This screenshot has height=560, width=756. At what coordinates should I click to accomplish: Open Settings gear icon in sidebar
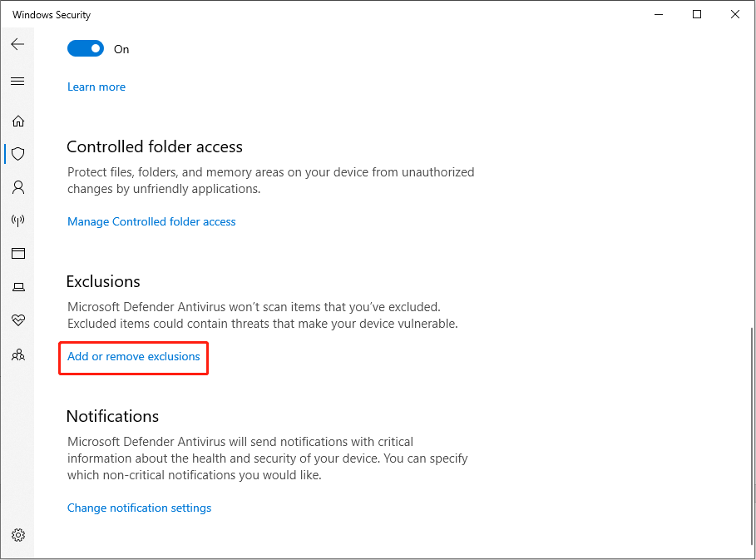[x=18, y=535]
